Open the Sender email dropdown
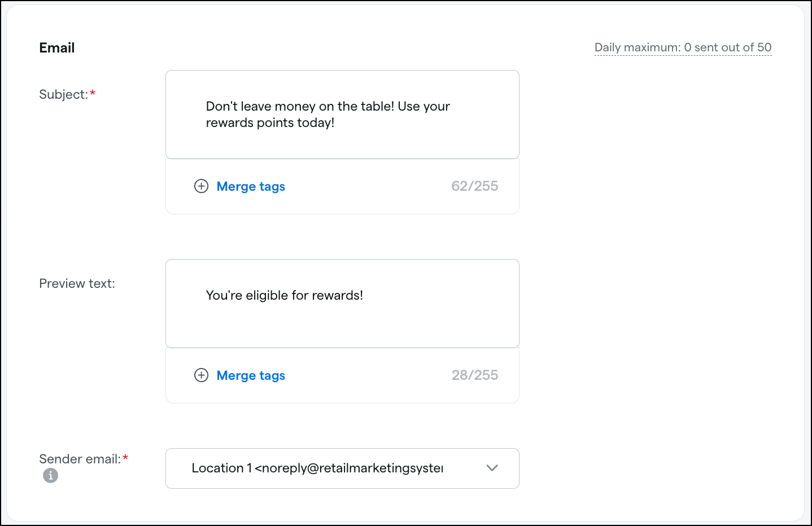 (342, 468)
